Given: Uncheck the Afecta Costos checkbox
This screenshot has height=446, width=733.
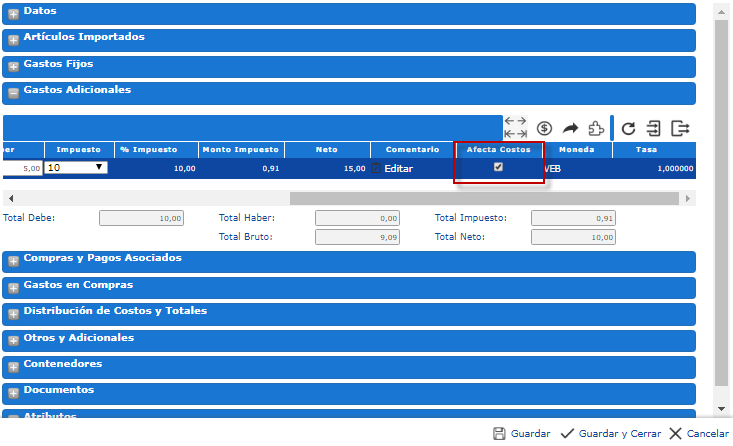Looking at the screenshot, I should coord(498,167).
